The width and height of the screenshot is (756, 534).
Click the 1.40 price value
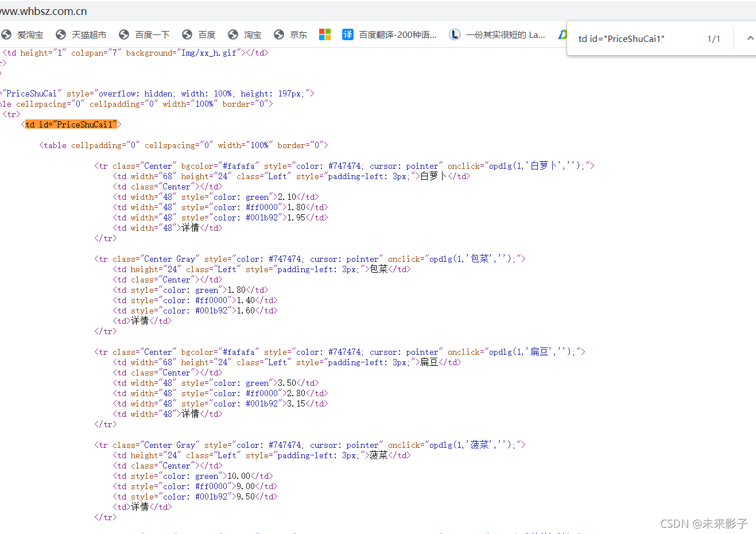[246, 300]
